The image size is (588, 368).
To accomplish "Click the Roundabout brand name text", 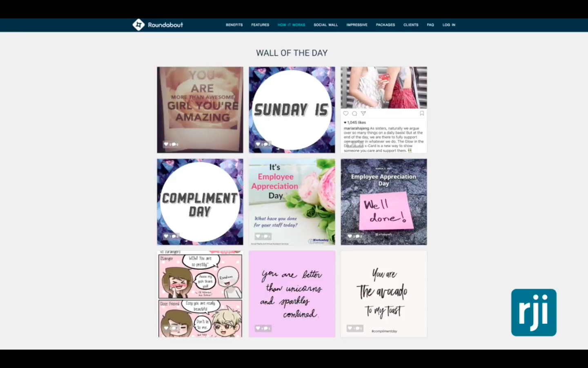I will (x=165, y=25).
